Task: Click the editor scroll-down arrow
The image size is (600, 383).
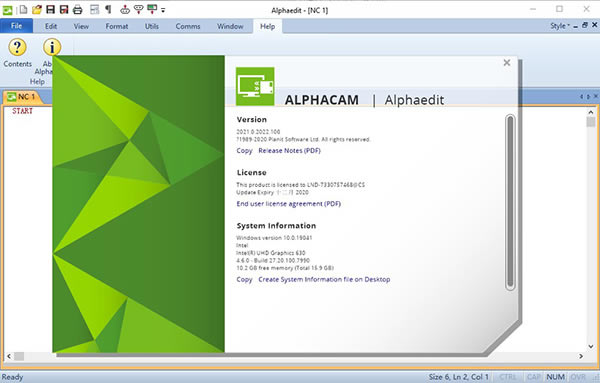Action: tap(591, 347)
